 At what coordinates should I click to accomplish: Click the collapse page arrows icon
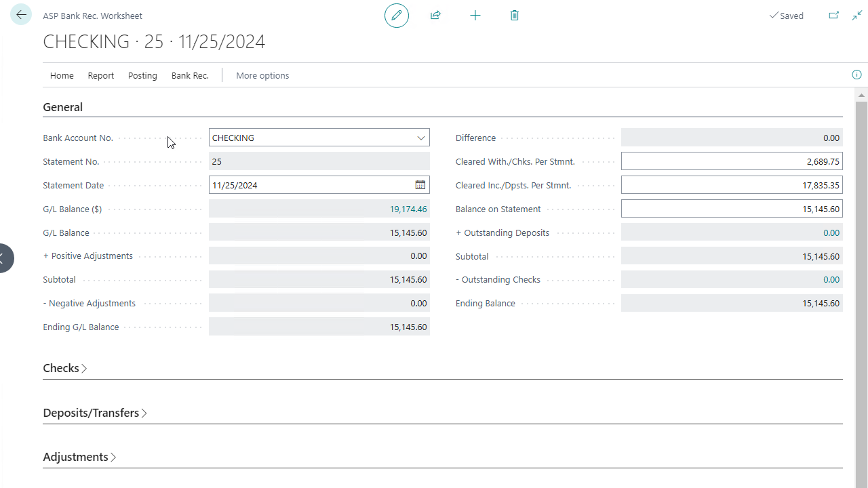pos(857,15)
